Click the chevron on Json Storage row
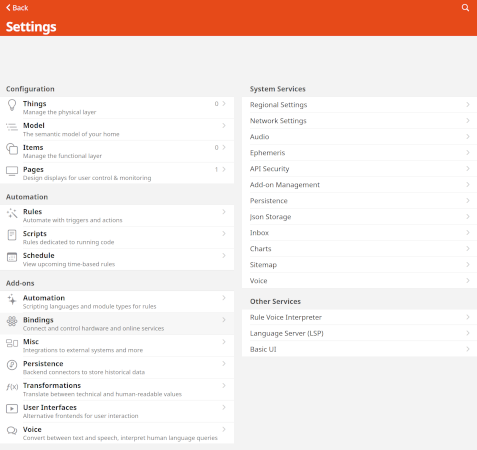477x450 pixels. point(468,217)
